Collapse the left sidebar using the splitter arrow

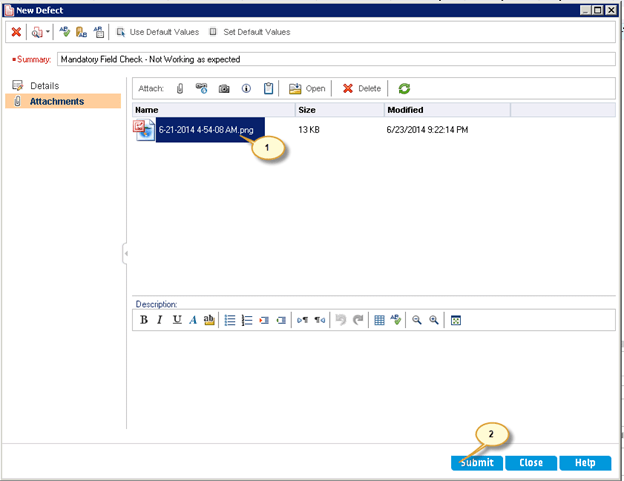(125, 255)
